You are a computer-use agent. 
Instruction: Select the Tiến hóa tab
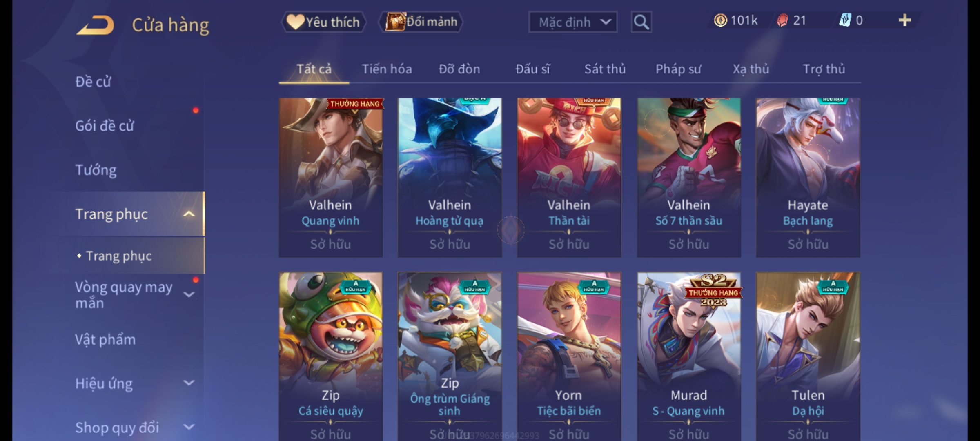tap(387, 69)
